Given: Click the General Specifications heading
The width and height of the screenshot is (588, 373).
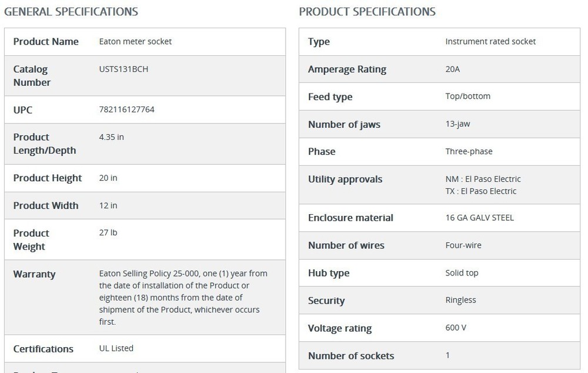Looking at the screenshot, I should tap(71, 12).
